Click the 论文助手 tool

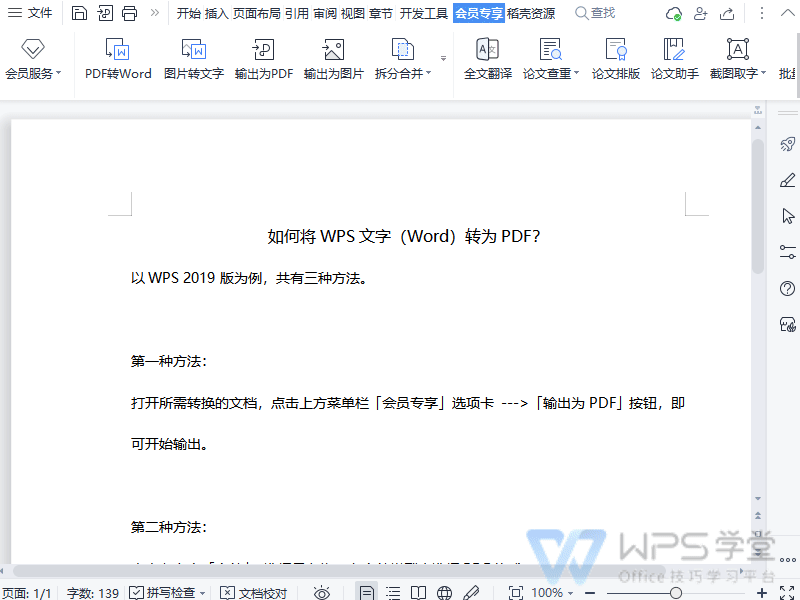[x=674, y=59]
